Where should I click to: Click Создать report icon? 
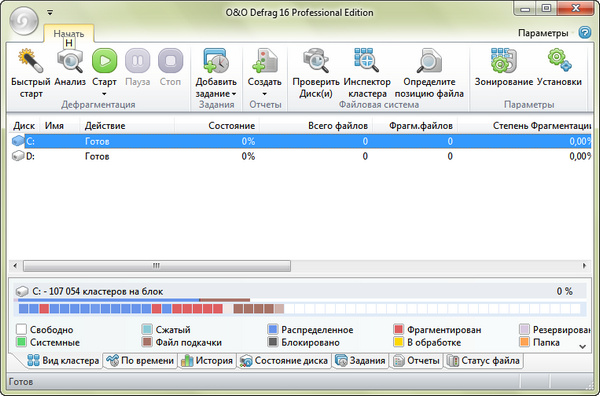tap(265, 61)
